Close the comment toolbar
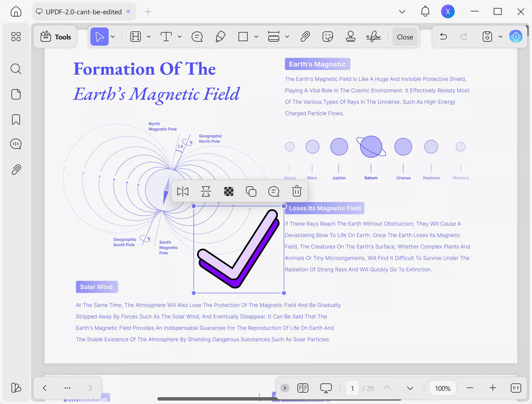Screen dimensions: 532x404 click(405, 37)
